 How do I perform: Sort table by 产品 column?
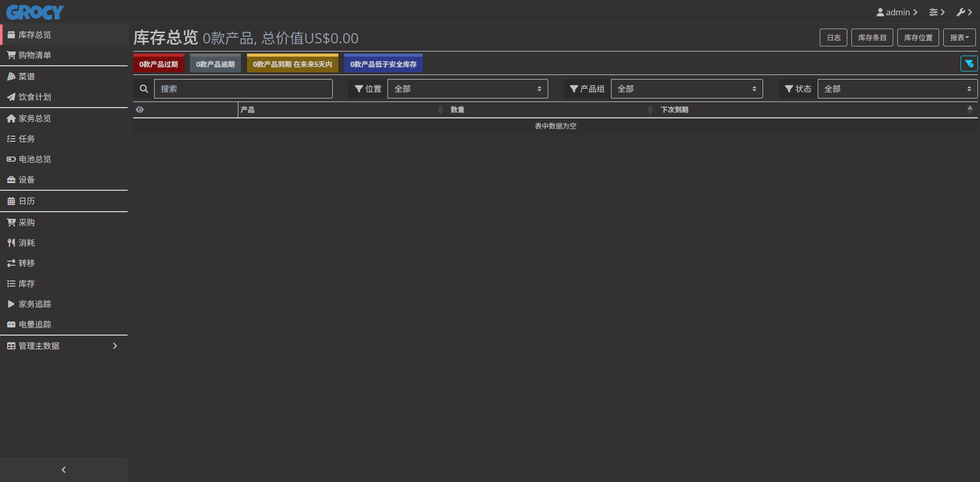pyautogui.click(x=342, y=110)
